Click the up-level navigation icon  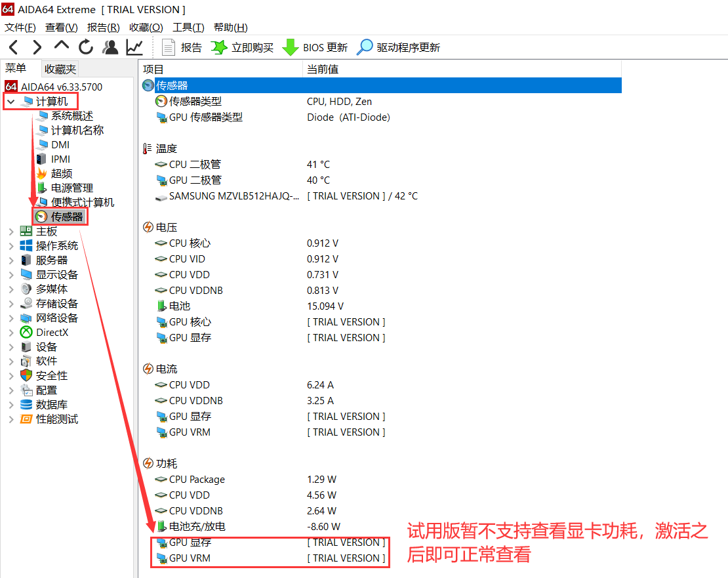click(x=62, y=47)
